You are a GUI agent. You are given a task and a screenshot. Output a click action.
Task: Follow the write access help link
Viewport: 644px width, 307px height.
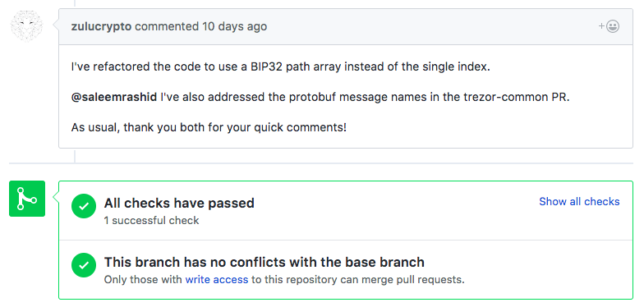[217, 280]
